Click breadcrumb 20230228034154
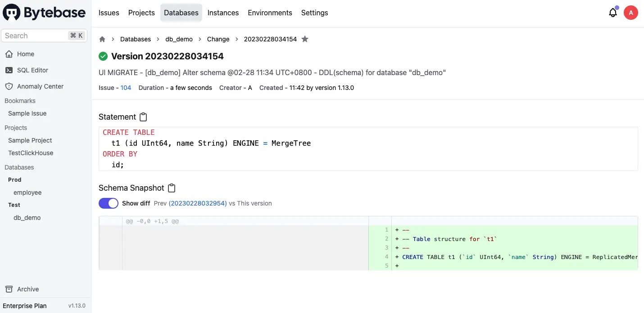Viewport: 644px width, 313px height. [270, 39]
